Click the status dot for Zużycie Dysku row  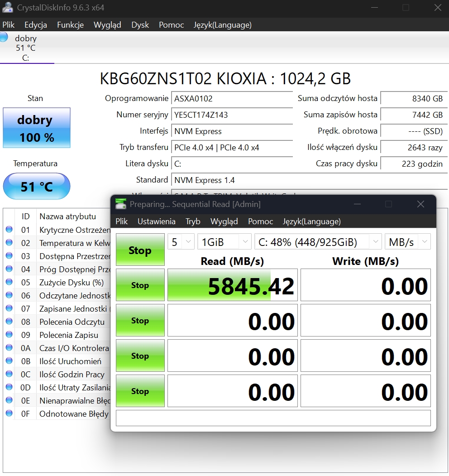point(9,282)
